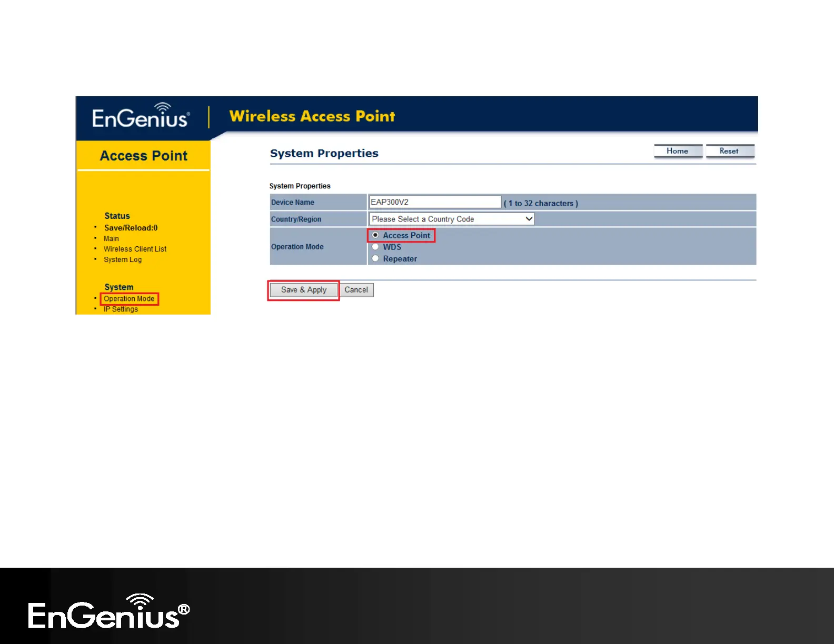Select the Access Point operation mode radio
Image resolution: width=834 pixels, height=644 pixels.
(375, 235)
